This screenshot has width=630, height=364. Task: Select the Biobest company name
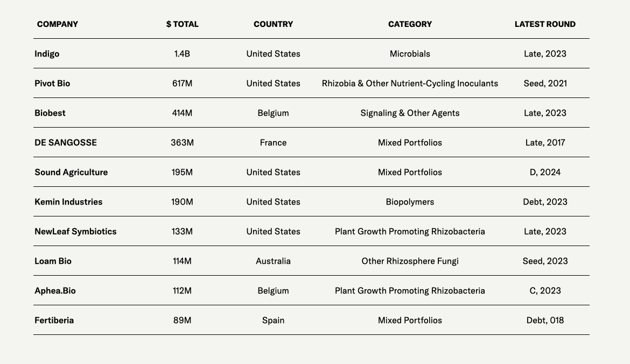[50, 113]
